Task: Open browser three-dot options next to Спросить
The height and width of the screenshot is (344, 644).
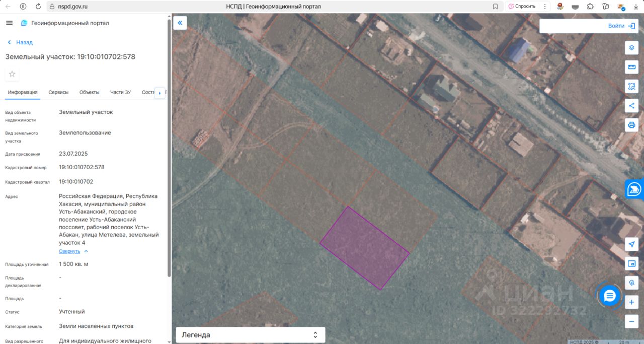Action: point(545,7)
